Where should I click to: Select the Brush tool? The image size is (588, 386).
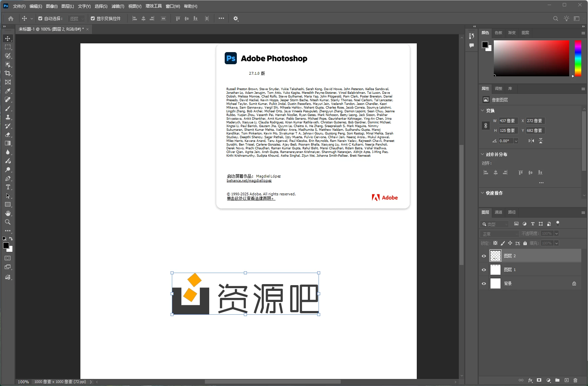[x=7, y=108]
